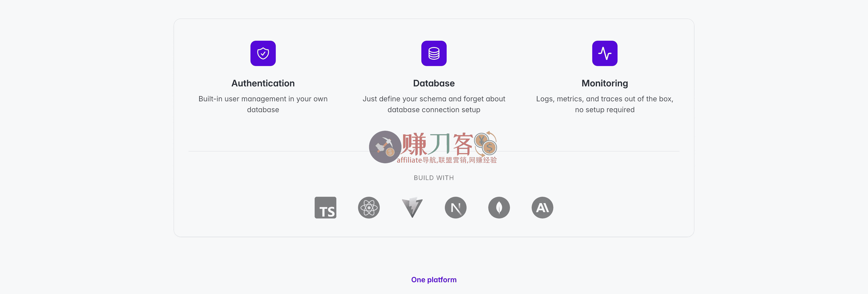Click the Database cylinder icon
Viewport: 868px width, 294px height.
tap(434, 53)
